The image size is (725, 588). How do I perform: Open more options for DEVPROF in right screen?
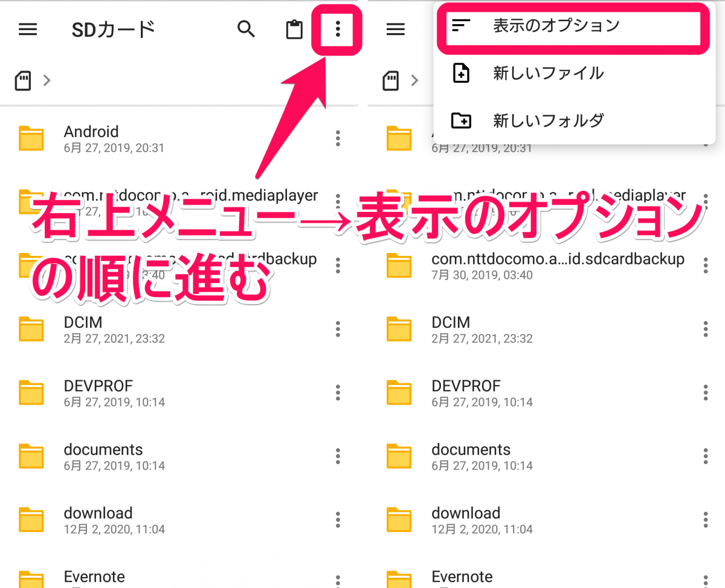click(x=705, y=392)
